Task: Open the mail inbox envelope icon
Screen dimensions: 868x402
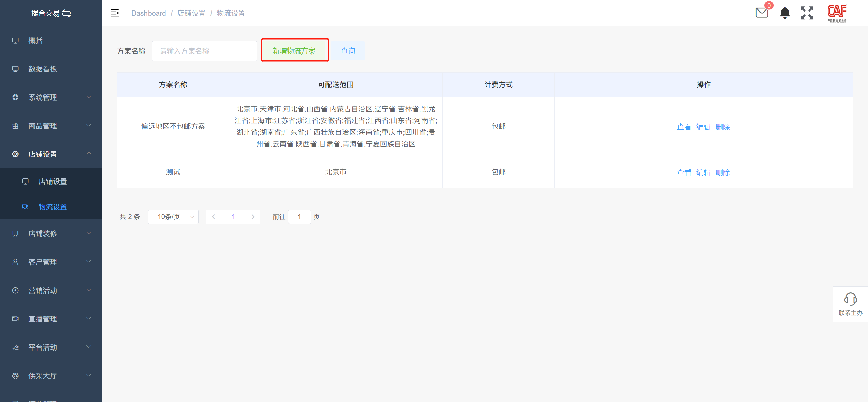Action: 762,13
